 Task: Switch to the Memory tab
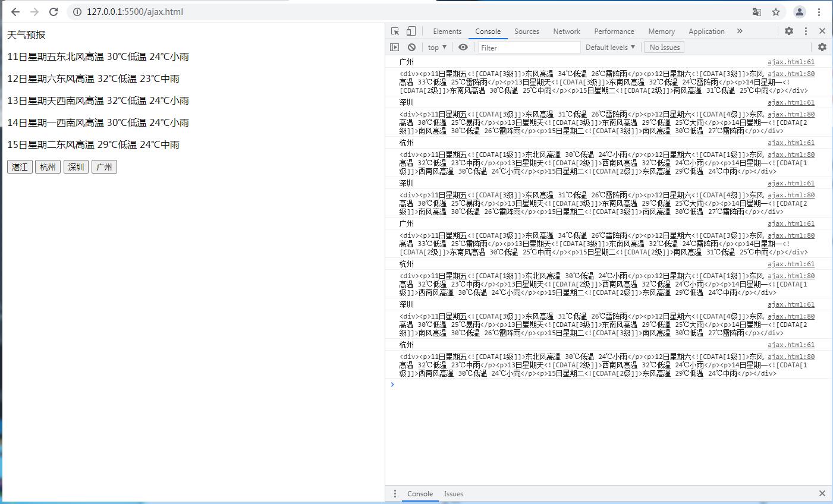pyautogui.click(x=662, y=31)
